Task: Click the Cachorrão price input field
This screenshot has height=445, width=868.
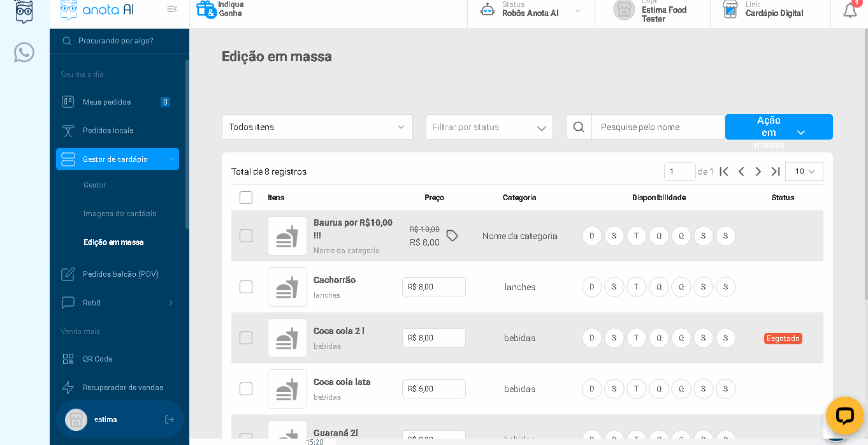Action: [x=434, y=287]
